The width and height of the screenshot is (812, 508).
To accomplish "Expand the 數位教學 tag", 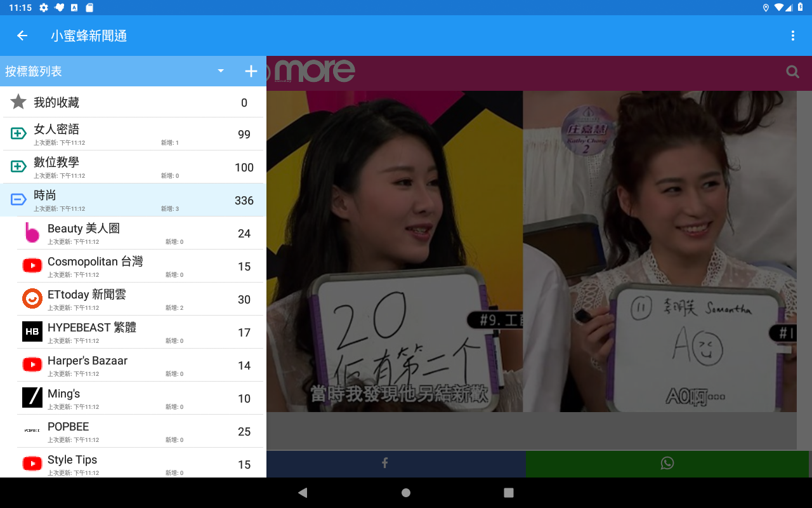I will [x=18, y=166].
